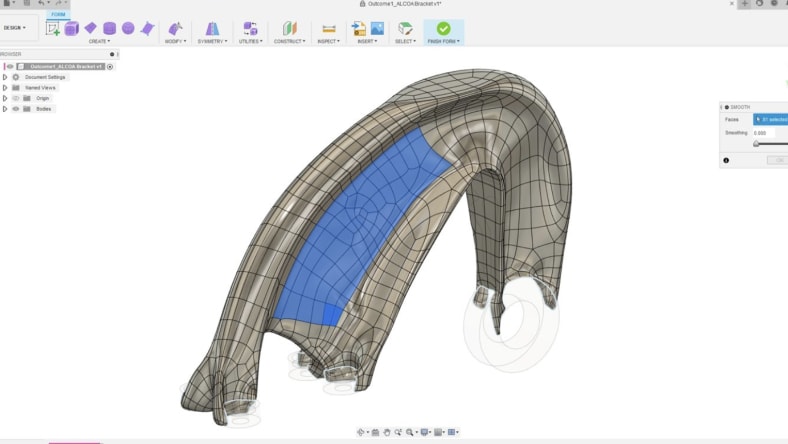Select Named Views folder in browser

(x=40, y=87)
